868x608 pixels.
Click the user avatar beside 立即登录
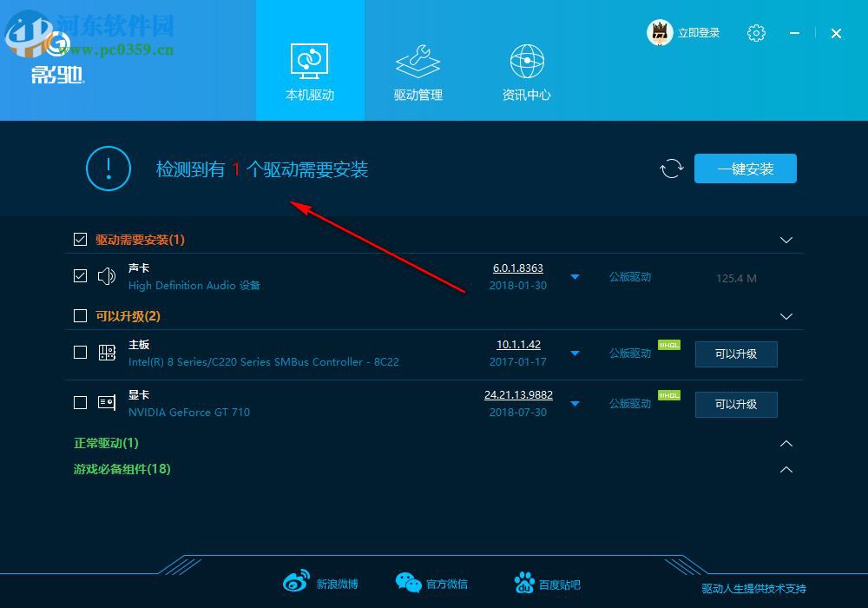(661, 32)
